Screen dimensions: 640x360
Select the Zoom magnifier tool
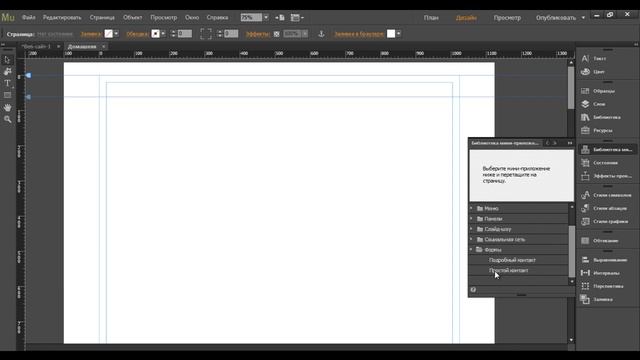coord(7,119)
